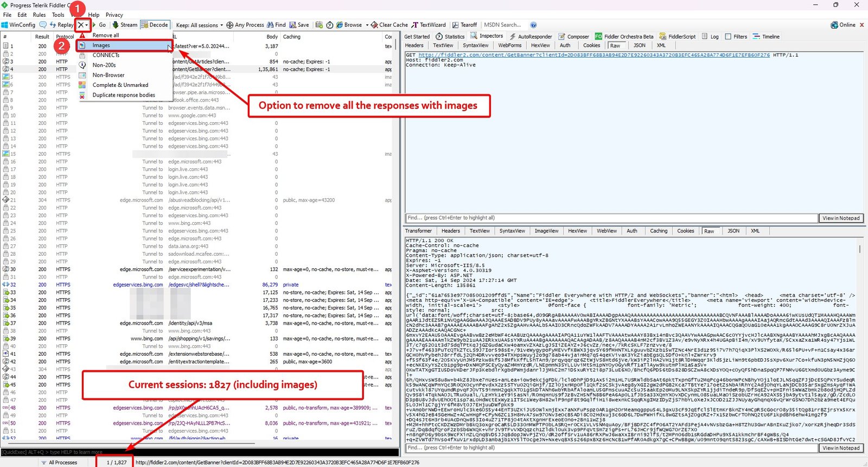The image size is (868, 467).
Task: Click the blue help icon beside MSDN Search
Action: (533, 25)
